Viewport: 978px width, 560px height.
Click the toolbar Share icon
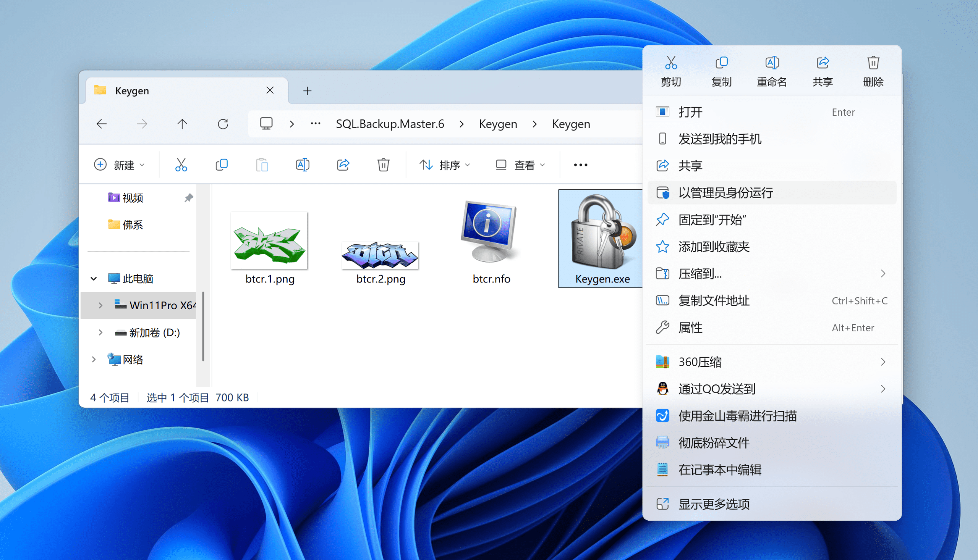point(343,165)
